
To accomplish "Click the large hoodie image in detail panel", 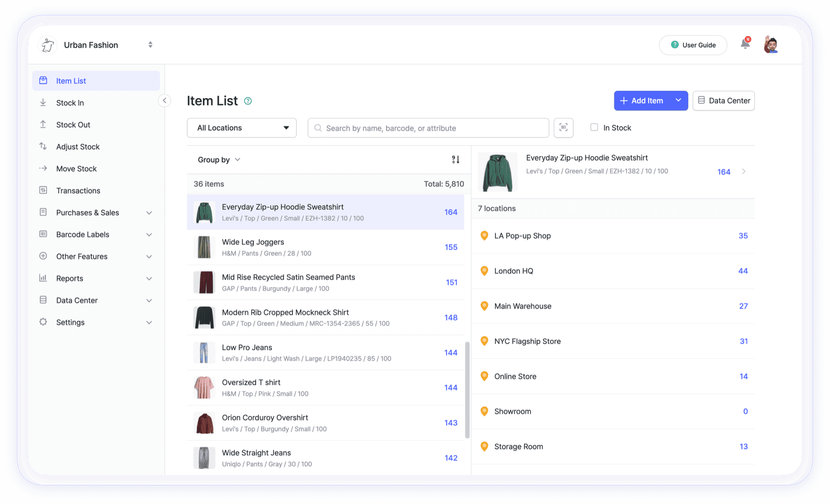I will tap(498, 172).
